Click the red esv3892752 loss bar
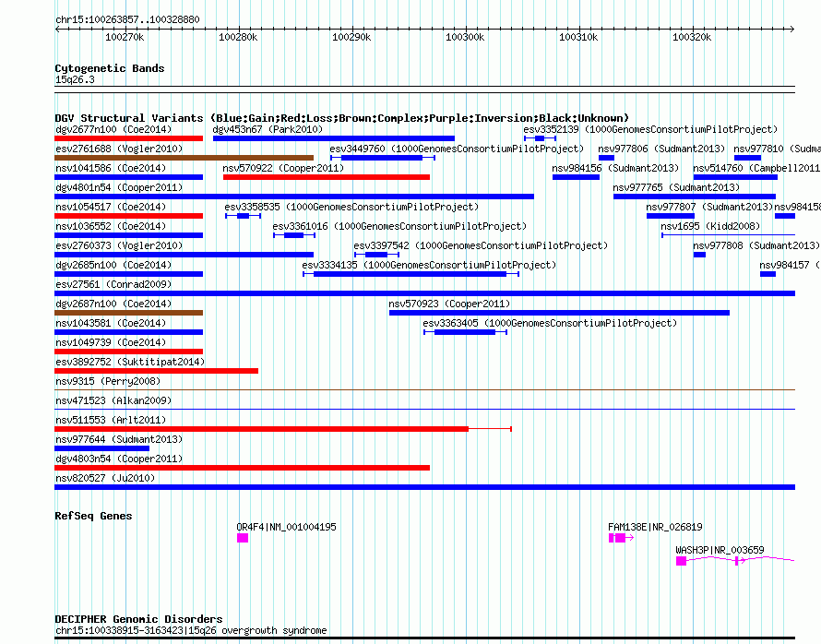The width and height of the screenshot is (821, 644). click(x=157, y=371)
